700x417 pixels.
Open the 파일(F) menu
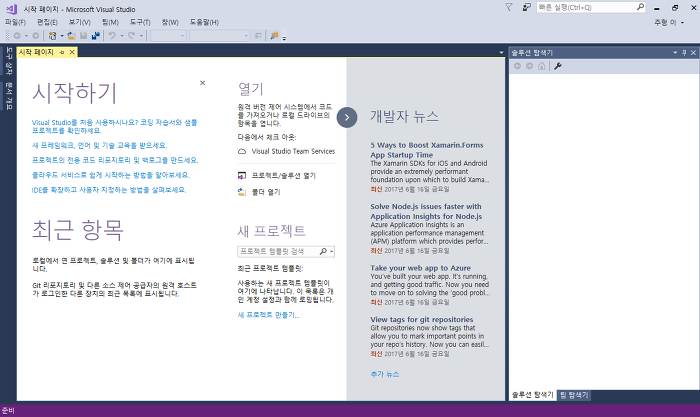[15, 22]
